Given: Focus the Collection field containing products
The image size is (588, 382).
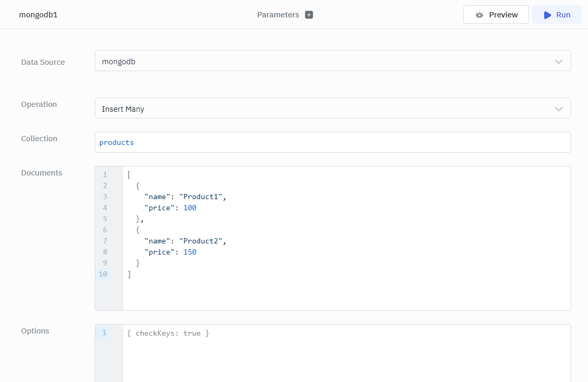Looking at the screenshot, I should (x=332, y=142).
